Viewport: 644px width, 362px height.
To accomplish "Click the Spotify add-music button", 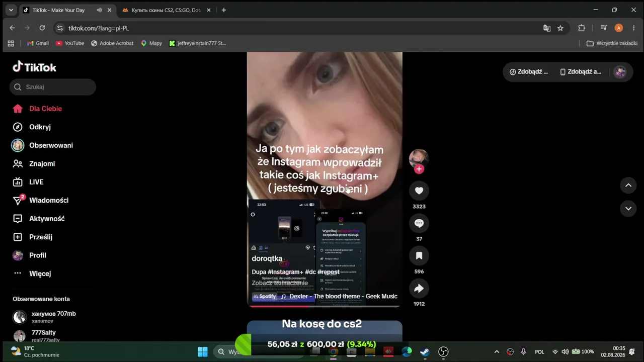I will [x=265, y=296].
